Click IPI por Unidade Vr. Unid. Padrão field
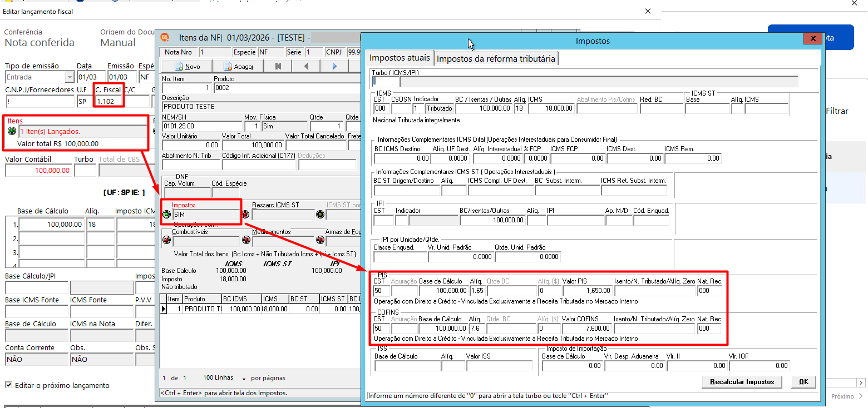The width and height of the screenshot is (868, 408). (461, 257)
